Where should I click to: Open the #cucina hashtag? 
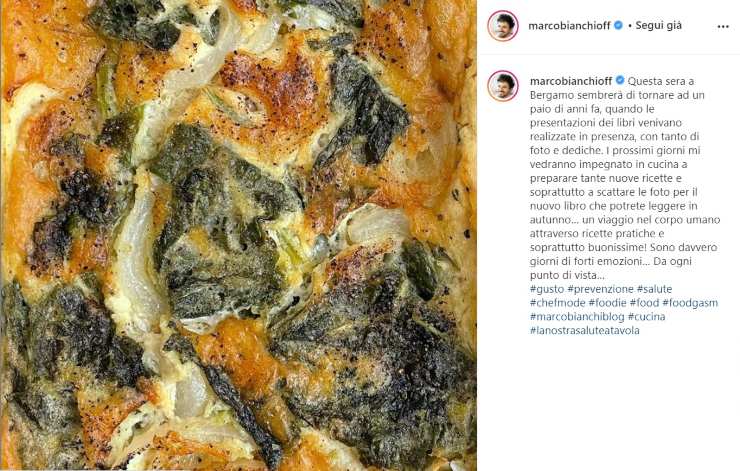pos(647,316)
